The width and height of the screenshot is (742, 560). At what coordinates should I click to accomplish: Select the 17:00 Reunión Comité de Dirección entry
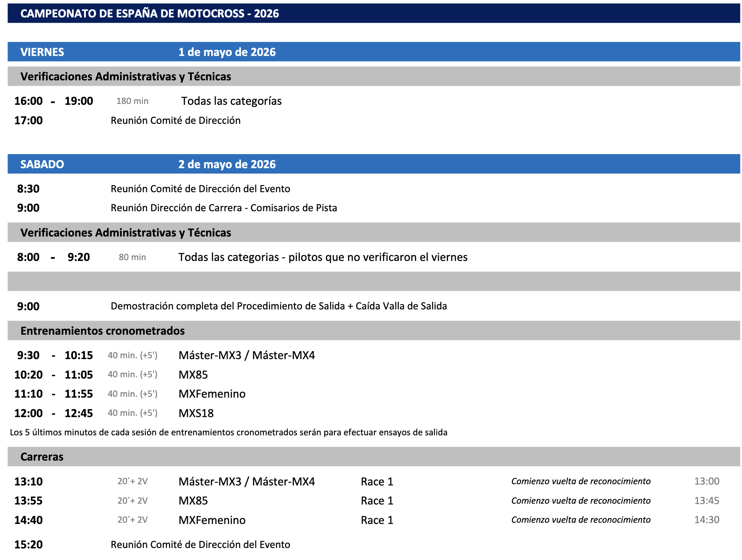point(175,121)
